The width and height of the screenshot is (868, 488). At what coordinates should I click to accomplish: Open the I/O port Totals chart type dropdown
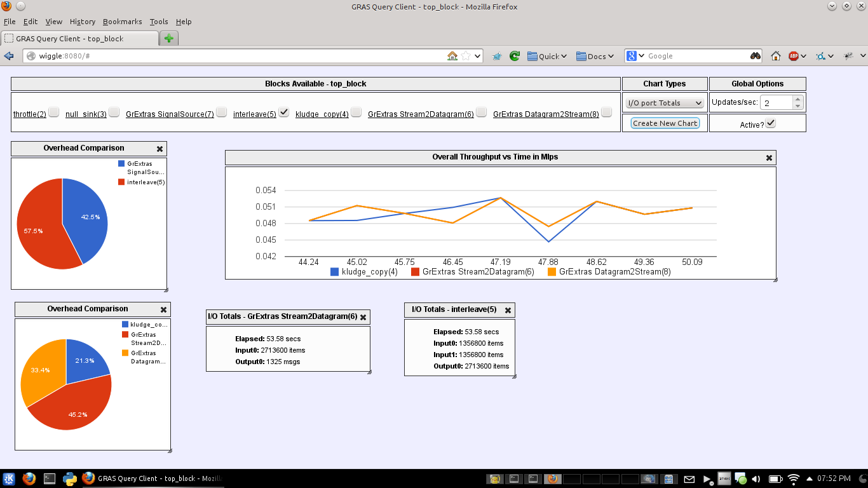665,103
